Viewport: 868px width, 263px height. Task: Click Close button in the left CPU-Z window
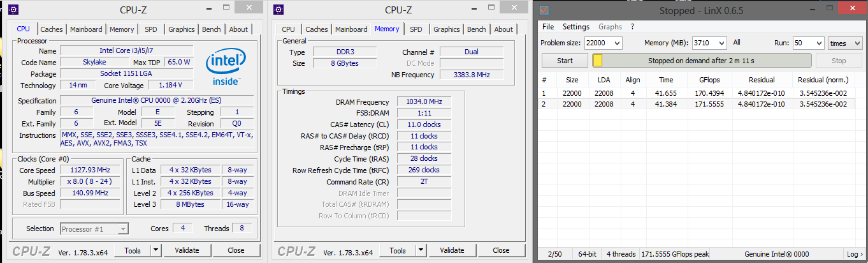[236, 251]
